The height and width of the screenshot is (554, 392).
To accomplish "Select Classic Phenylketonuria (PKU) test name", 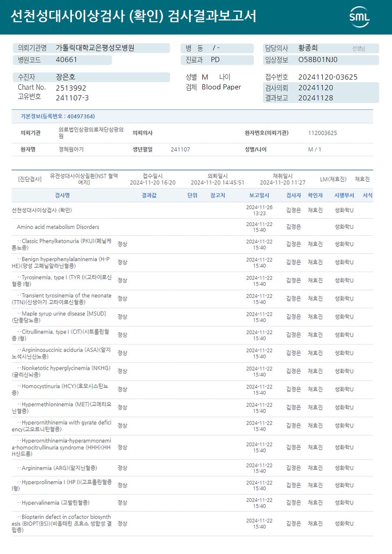I will pos(62,244).
